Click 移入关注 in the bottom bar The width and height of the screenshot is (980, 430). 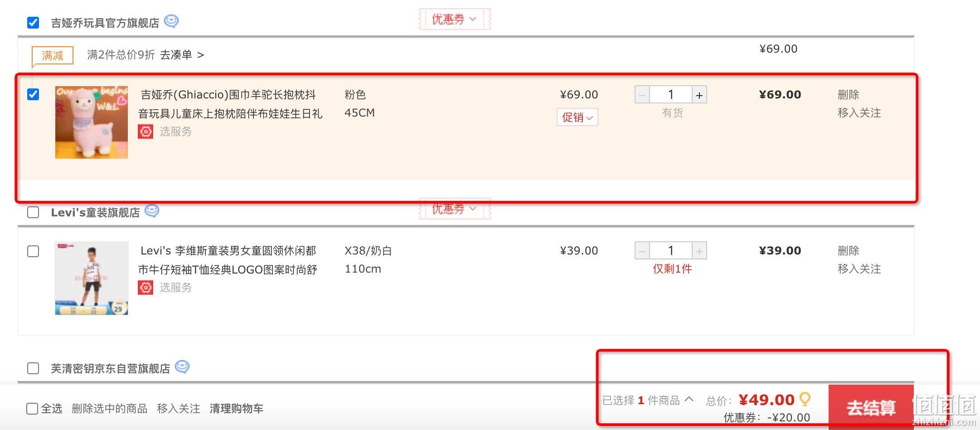click(x=179, y=409)
